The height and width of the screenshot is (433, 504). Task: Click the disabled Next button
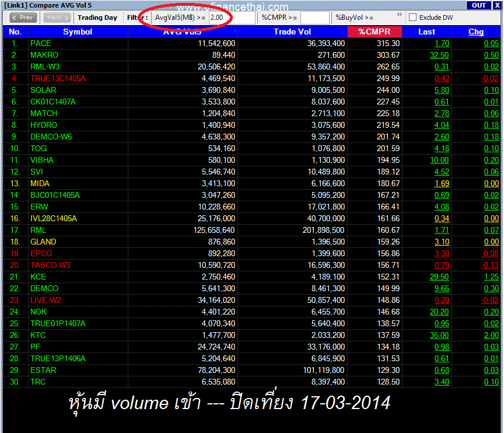(57, 18)
